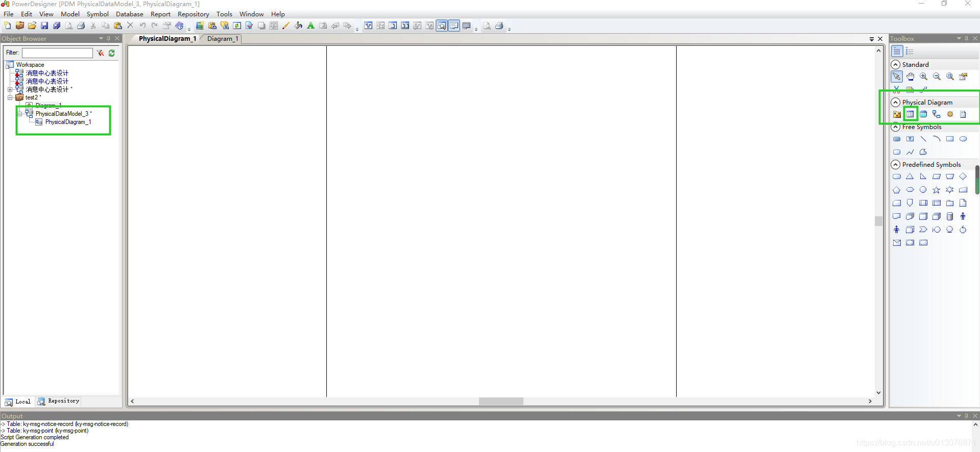
Task: Click the Paste icon in toolbar
Action: (x=118, y=26)
